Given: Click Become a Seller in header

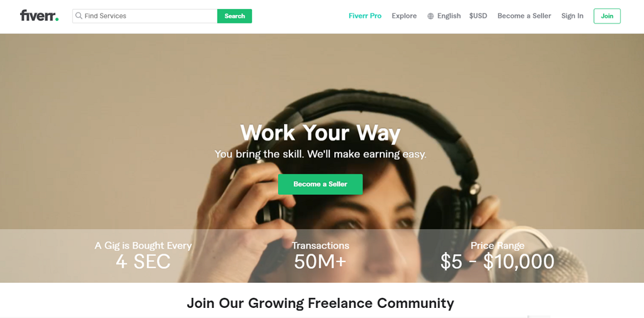Looking at the screenshot, I should 524,16.
